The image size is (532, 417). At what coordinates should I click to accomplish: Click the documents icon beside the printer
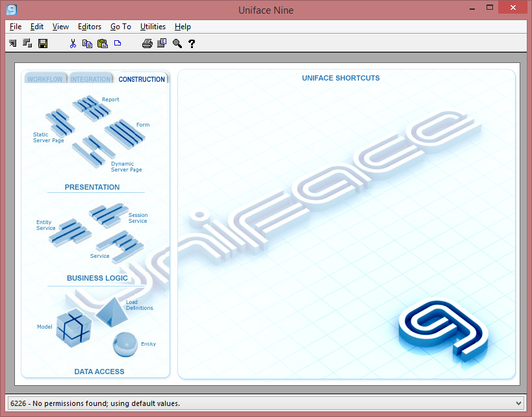162,43
